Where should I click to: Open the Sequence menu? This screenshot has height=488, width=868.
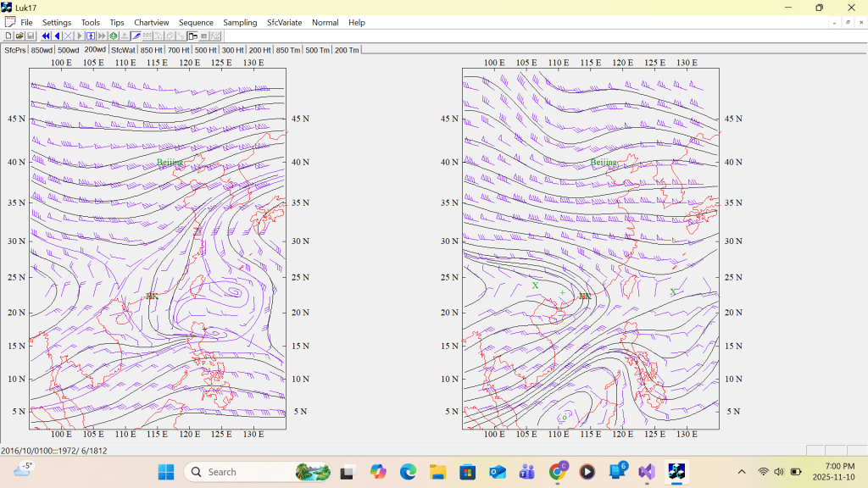tap(196, 22)
